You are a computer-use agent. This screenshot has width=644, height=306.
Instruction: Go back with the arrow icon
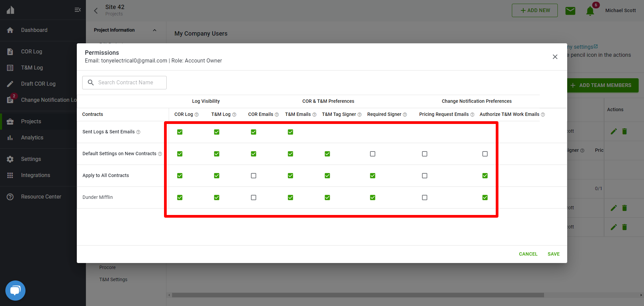[x=96, y=11]
